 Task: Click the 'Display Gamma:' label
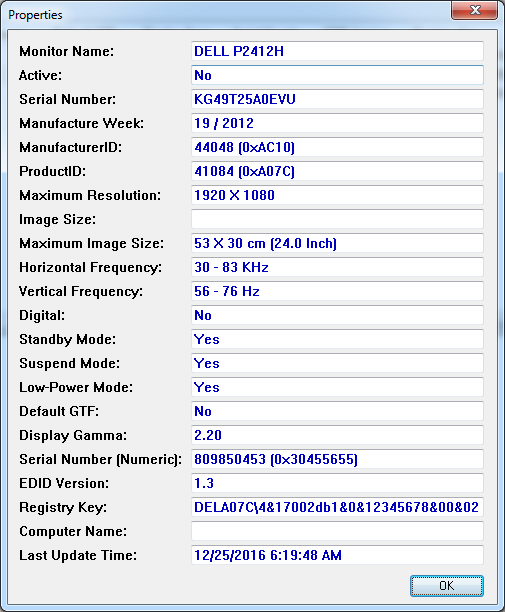[x=73, y=436]
